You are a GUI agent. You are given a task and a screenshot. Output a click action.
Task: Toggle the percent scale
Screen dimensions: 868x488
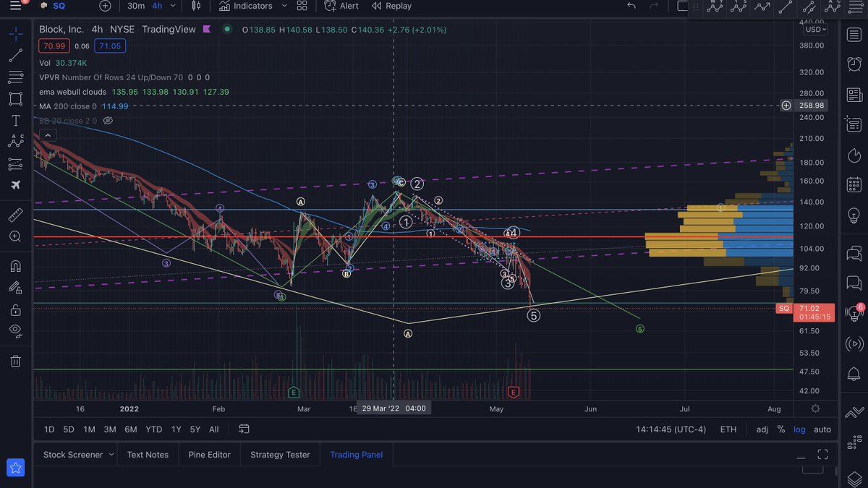[781, 429]
